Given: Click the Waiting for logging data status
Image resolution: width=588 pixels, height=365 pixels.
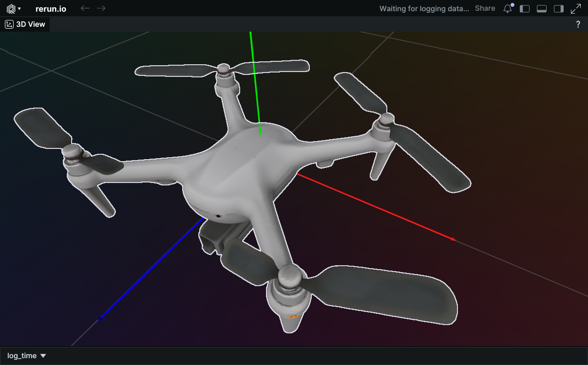Looking at the screenshot, I should tap(424, 9).
